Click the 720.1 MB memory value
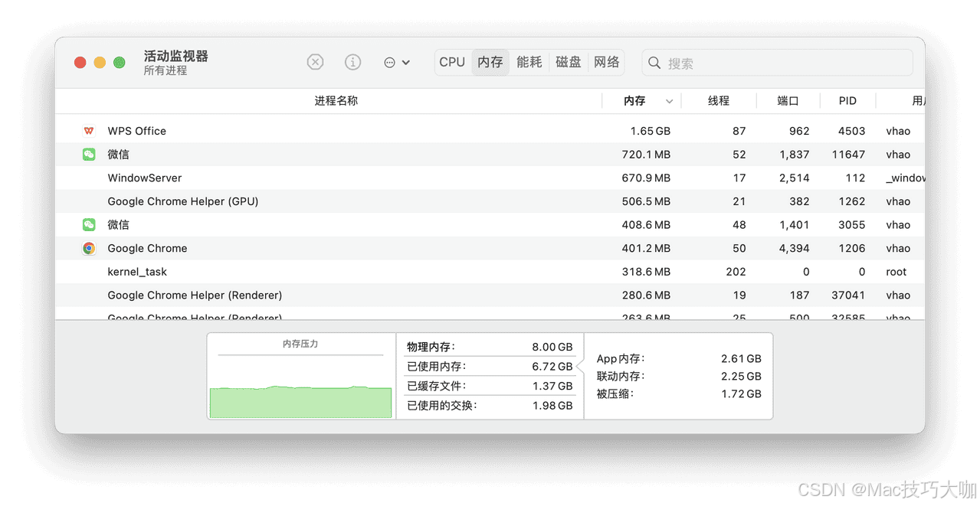This screenshot has height=506, width=980. tap(646, 155)
